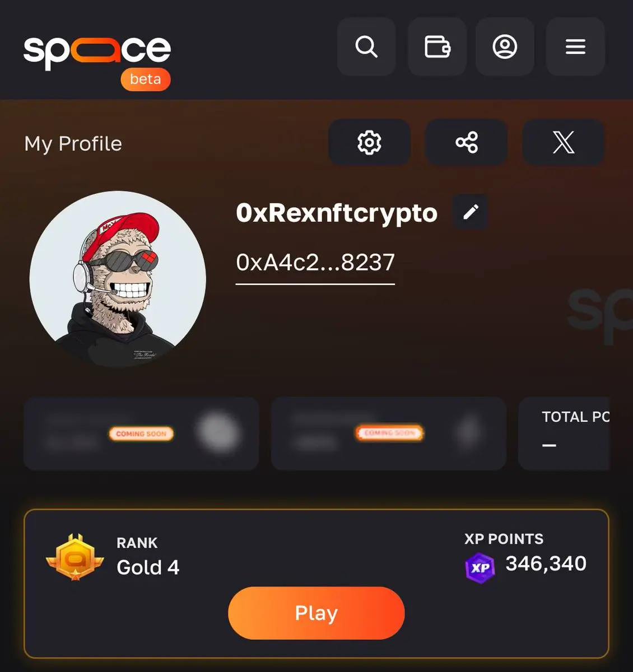Click the orange Play button

(x=316, y=613)
